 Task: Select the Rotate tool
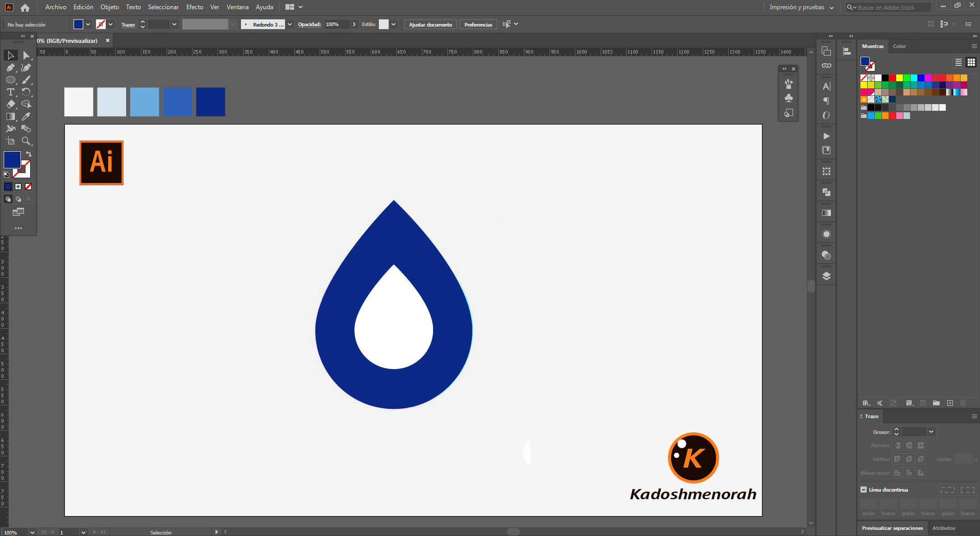click(27, 92)
